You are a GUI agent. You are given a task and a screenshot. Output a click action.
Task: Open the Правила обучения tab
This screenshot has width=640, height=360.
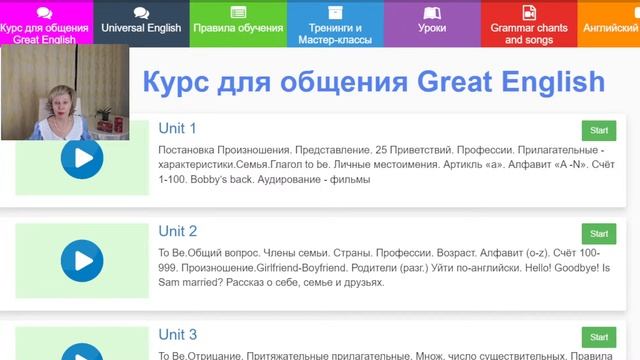click(x=238, y=24)
